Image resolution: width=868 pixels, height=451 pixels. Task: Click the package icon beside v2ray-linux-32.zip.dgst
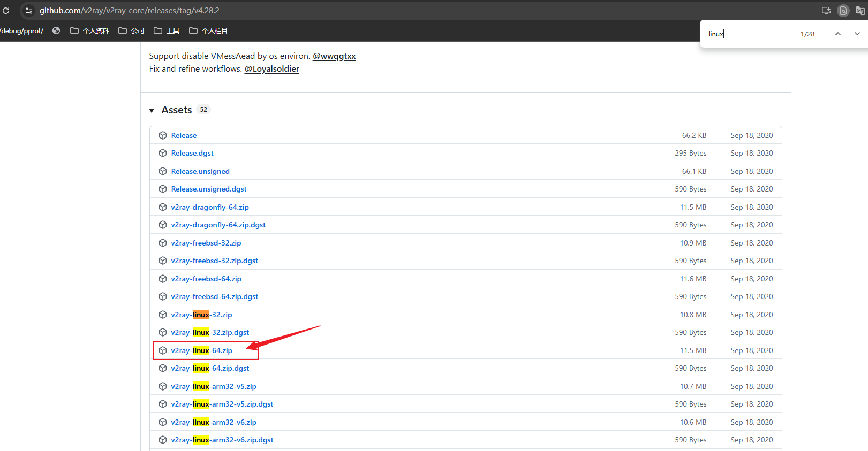pyautogui.click(x=163, y=332)
